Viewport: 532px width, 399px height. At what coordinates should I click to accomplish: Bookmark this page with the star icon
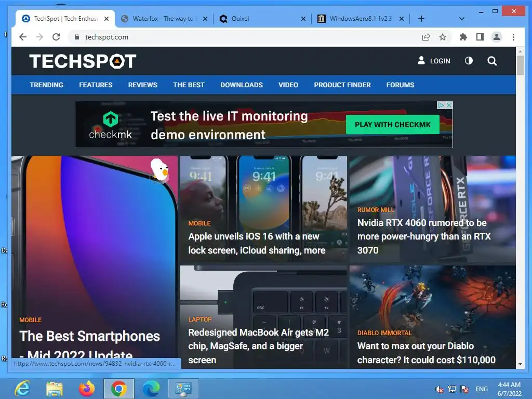443,37
